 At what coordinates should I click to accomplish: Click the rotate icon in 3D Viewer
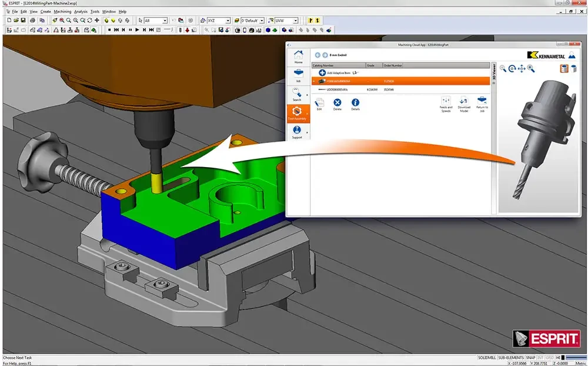tap(512, 69)
